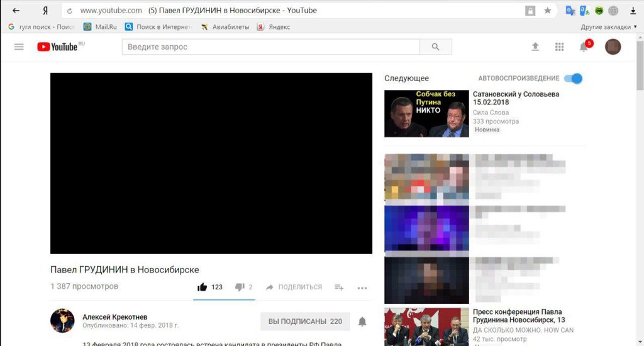Toggle the autoplay switch off
The height and width of the screenshot is (346, 644).
tap(573, 79)
